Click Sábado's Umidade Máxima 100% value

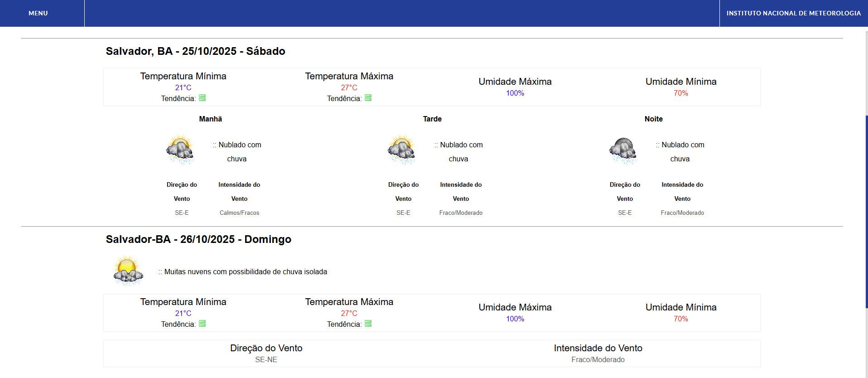click(x=515, y=93)
